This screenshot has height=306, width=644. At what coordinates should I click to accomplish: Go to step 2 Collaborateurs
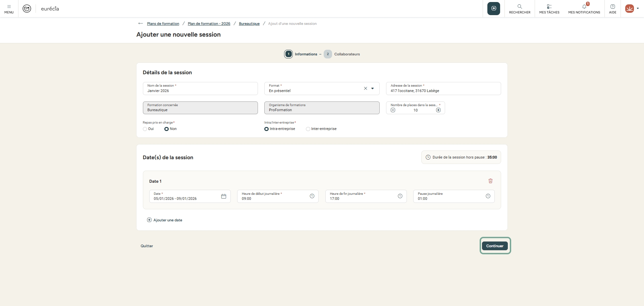(x=328, y=54)
